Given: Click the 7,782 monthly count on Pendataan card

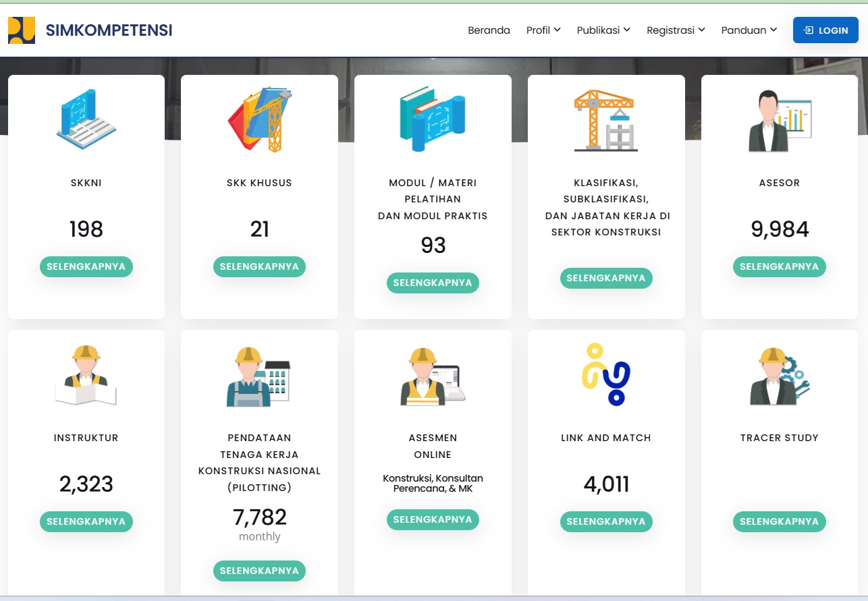Looking at the screenshot, I should 260,517.
